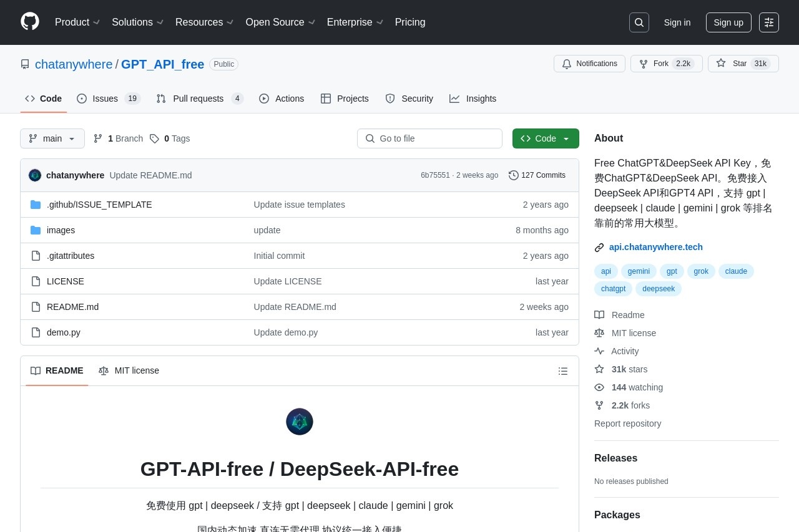Click the images folder icon
Screen dimensions: 799x532
(x=36, y=230)
